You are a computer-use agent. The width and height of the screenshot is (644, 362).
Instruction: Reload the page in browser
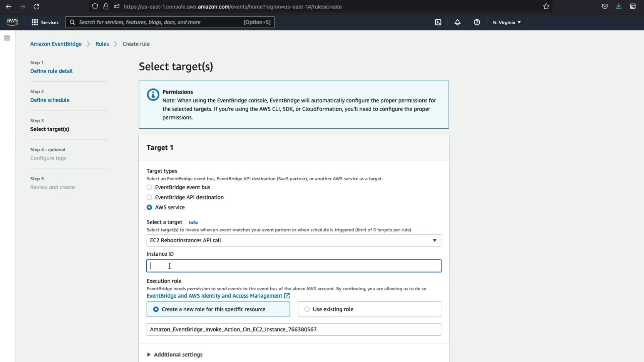[x=37, y=6]
